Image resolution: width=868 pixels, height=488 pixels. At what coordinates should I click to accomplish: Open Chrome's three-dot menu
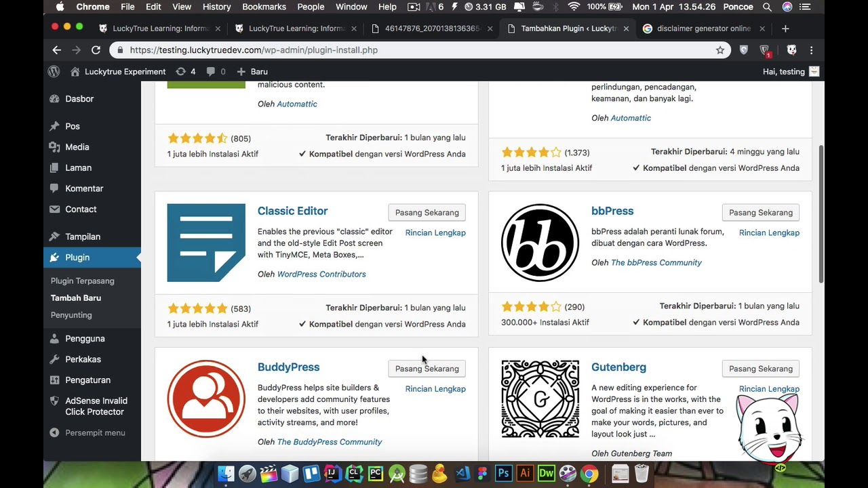point(811,50)
